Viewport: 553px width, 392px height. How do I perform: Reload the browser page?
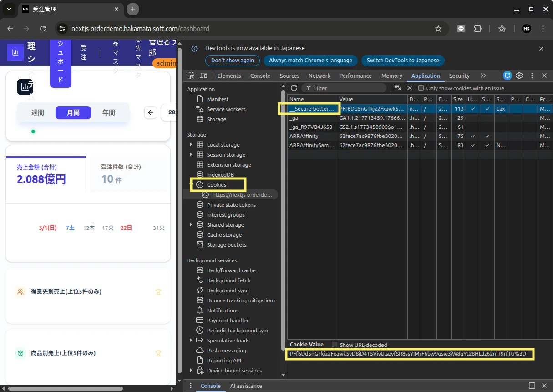43,29
